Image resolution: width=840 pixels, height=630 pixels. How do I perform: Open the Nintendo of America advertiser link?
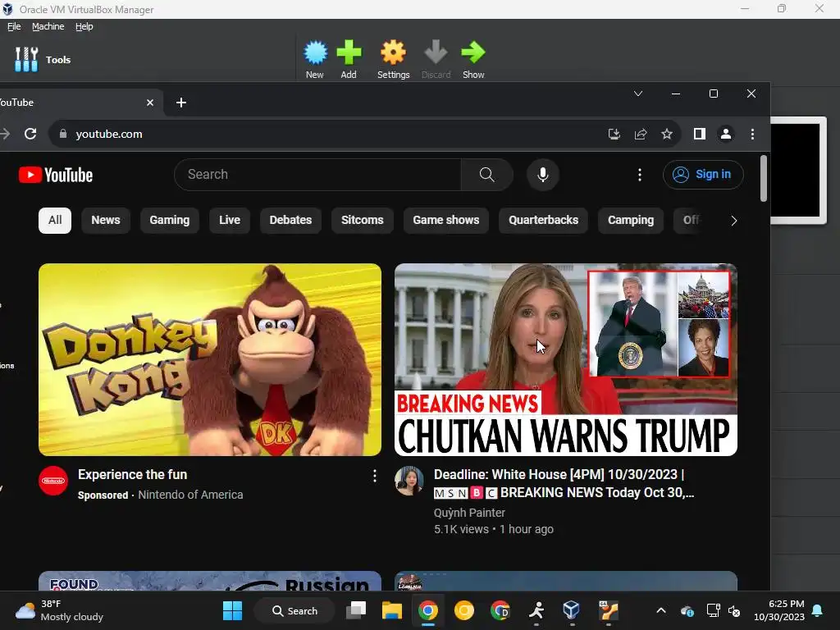coord(190,495)
